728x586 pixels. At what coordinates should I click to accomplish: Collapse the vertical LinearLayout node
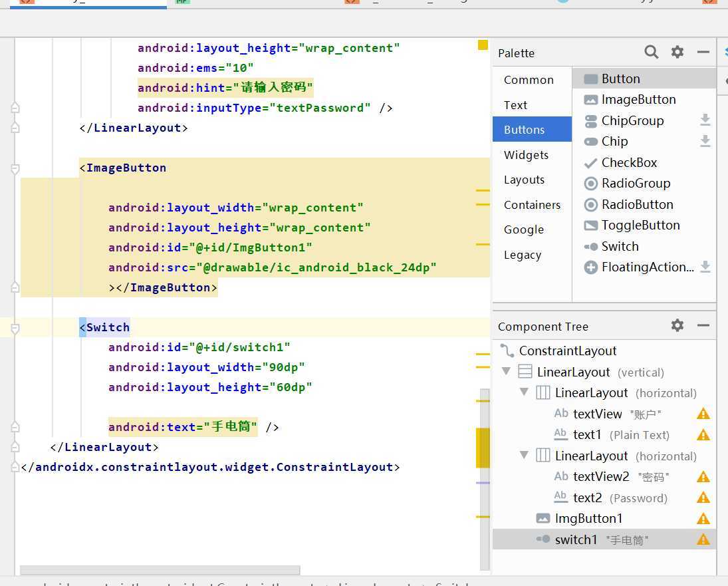coord(506,371)
